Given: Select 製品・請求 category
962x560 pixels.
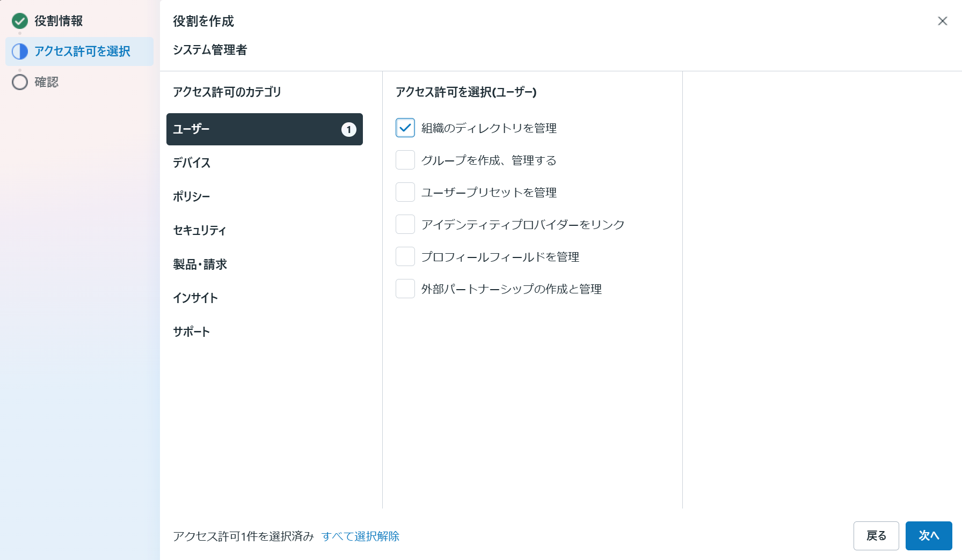Looking at the screenshot, I should tap(200, 264).
